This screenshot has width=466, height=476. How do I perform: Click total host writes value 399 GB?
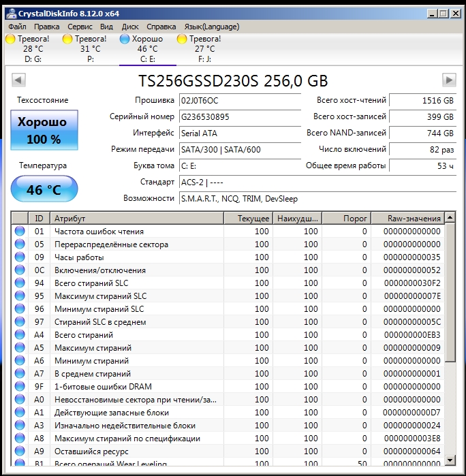[x=422, y=117]
